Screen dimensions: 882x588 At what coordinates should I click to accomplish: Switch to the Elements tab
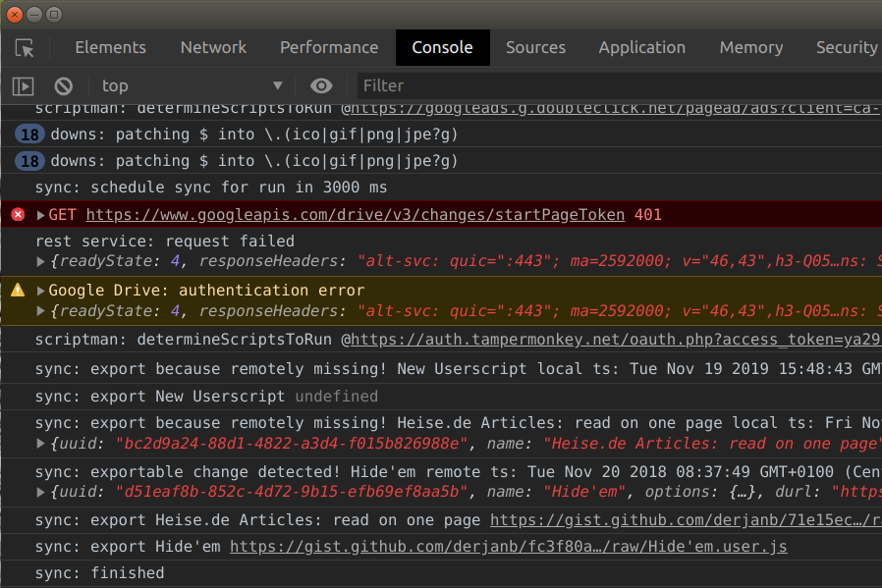[110, 48]
